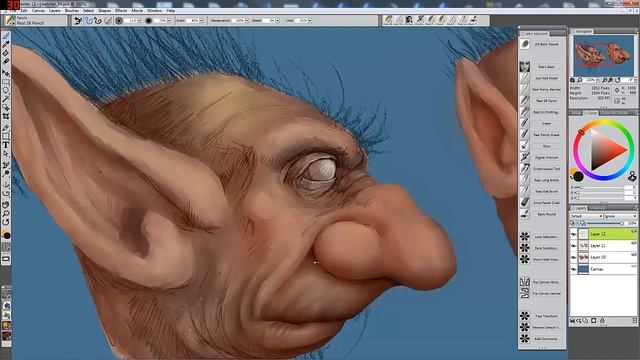This screenshot has height=360, width=640.
Task: Open the Bleed value dropdown
Action: point(278,20)
